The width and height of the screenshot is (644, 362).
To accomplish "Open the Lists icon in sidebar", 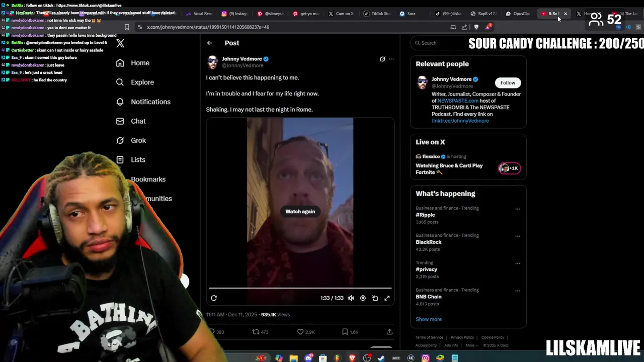I will pos(120,159).
